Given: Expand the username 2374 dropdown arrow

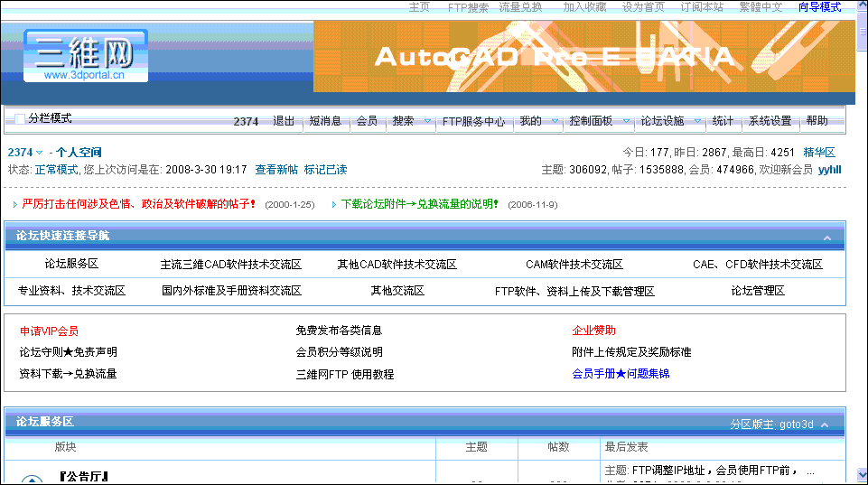Looking at the screenshot, I should [40, 153].
